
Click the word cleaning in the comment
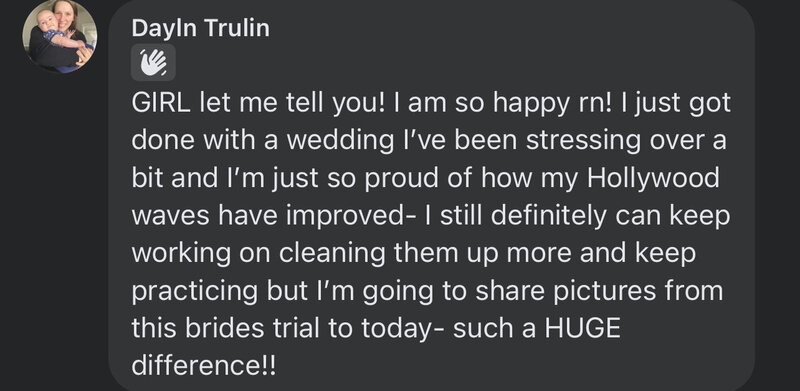tap(331, 254)
